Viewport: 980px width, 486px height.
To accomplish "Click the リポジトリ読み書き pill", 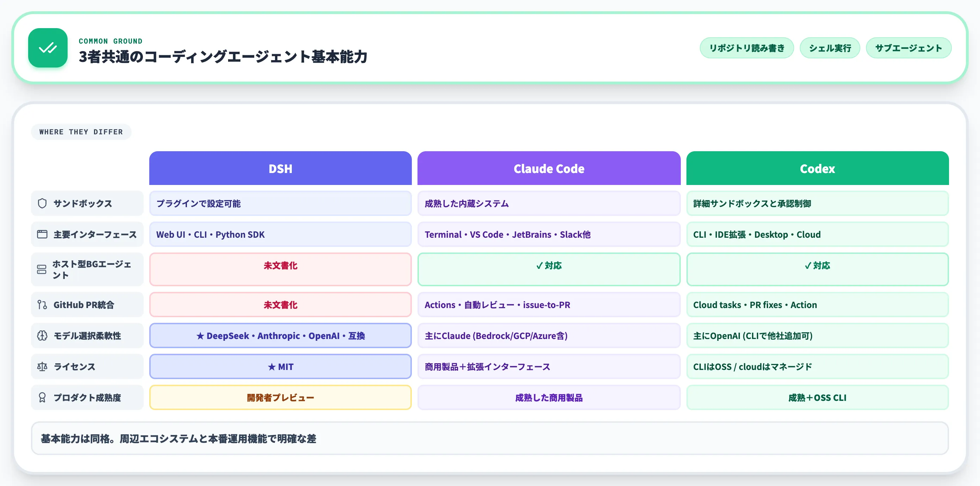I will tap(747, 48).
